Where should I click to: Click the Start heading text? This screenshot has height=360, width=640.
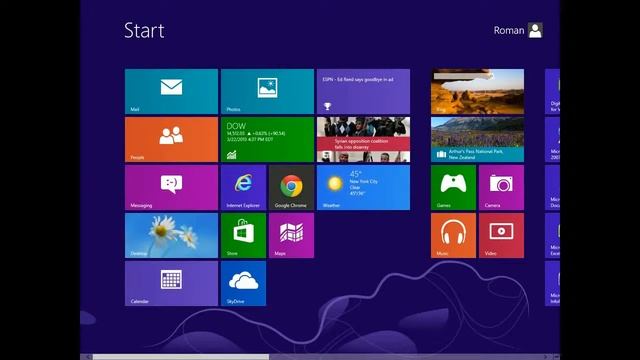pyautogui.click(x=144, y=31)
